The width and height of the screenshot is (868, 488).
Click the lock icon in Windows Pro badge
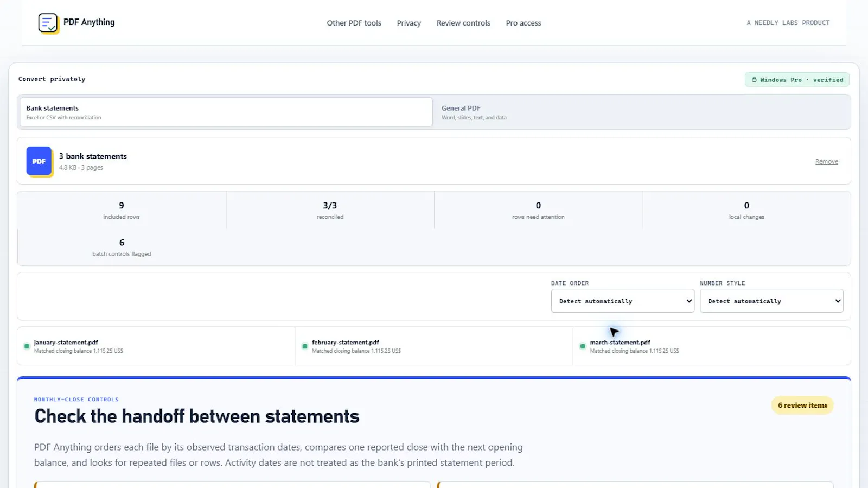(754, 80)
